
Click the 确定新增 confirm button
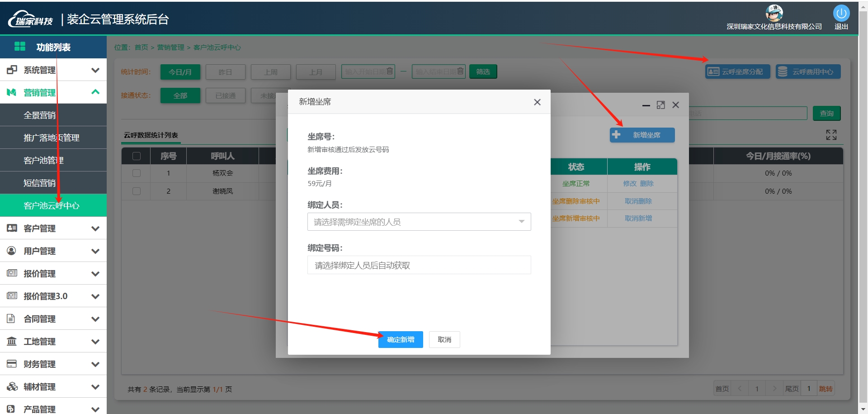coord(400,340)
